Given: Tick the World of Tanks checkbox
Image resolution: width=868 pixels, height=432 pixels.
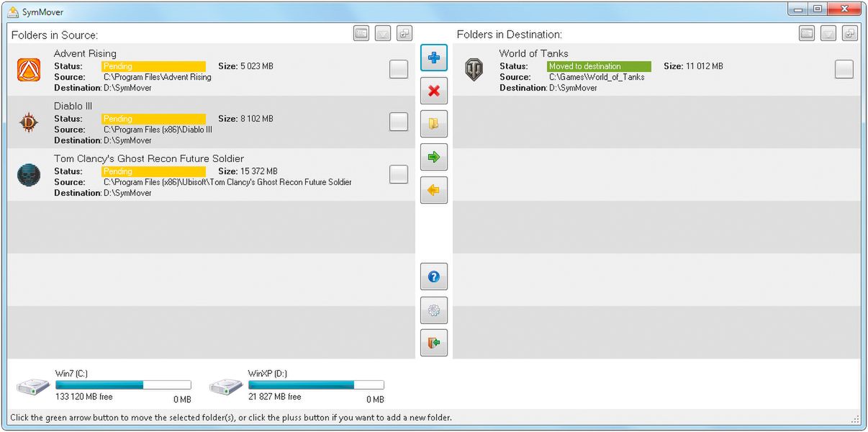Looking at the screenshot, I should [844, 69].
